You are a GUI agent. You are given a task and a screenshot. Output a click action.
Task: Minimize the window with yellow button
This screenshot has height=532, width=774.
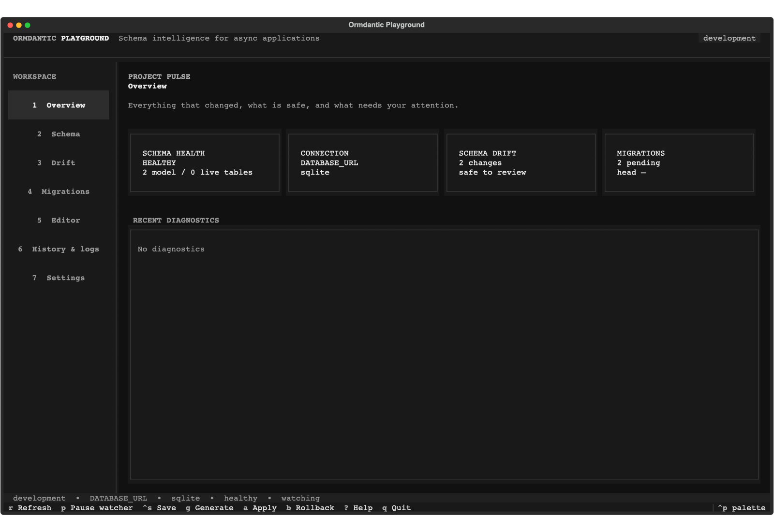19,25
